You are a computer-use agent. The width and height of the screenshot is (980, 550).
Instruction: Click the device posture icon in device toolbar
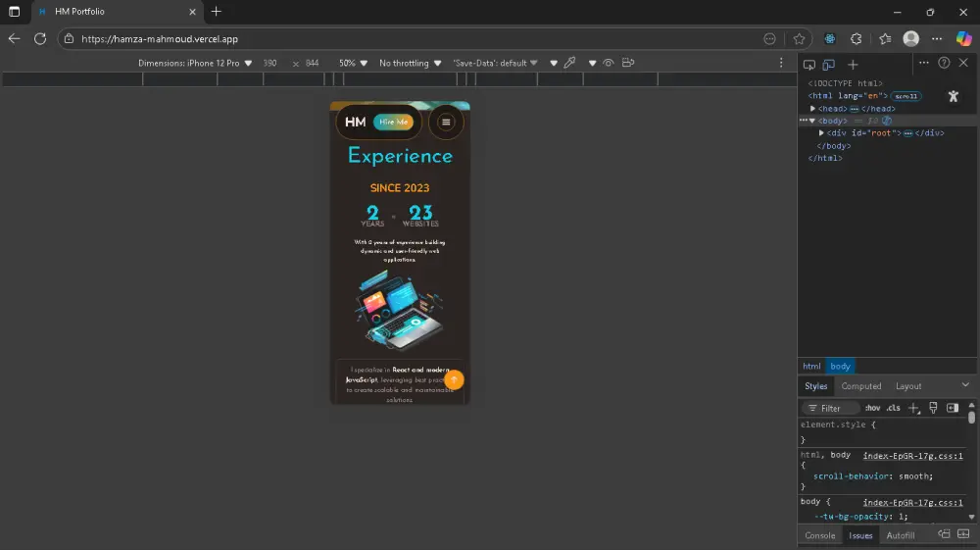pos(628,63)
